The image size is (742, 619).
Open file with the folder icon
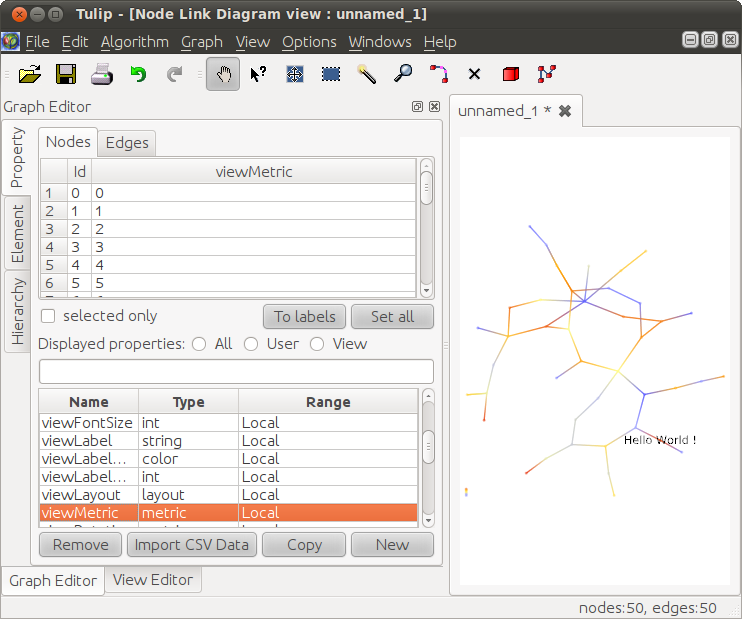[30, 74]
